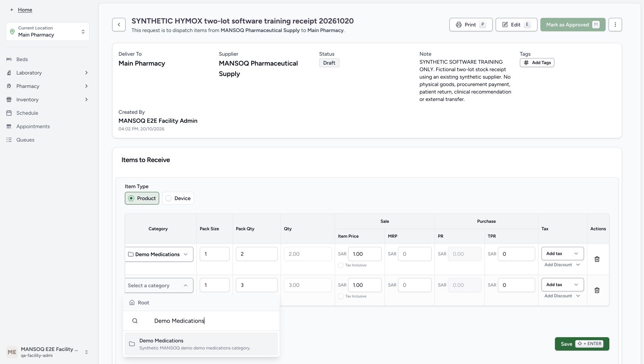The width and height of the screenshot is (644, 364).
Task: Click the Inventory store icon in sidebar
Action: 9,99
